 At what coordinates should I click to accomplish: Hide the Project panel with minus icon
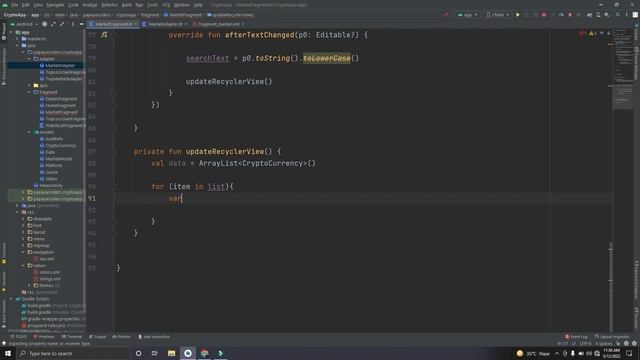click(82, 24)
